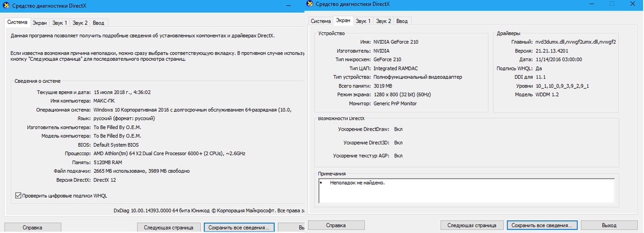Switch to 'Звук 1' tab in the left window
The width and height of the screenshot is (644, 233).
pyautogui.click(x=59, y=23)
